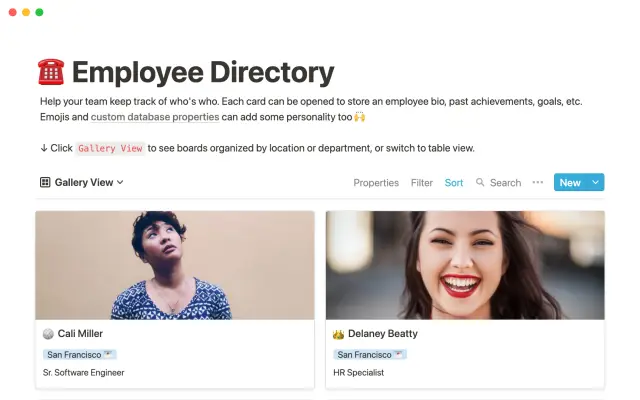Click the Sr. Software Engineer title

[84, 373]
